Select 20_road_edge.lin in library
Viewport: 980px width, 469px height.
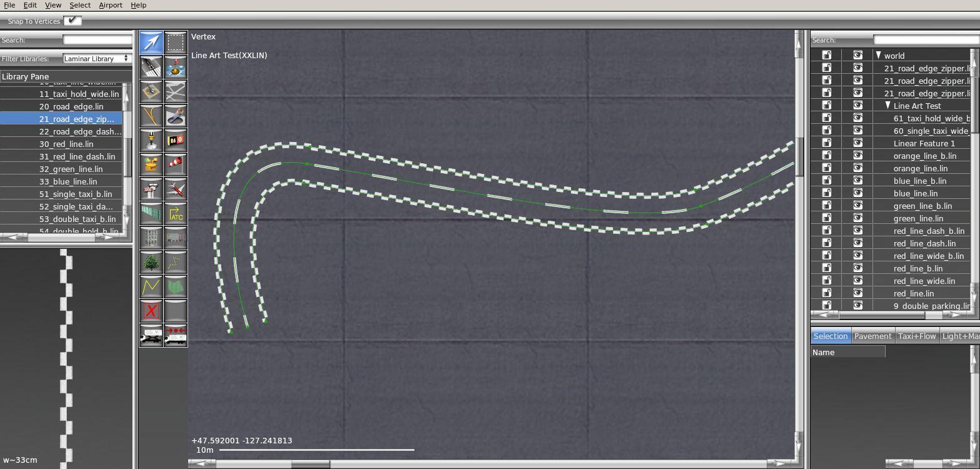(62, 106)
